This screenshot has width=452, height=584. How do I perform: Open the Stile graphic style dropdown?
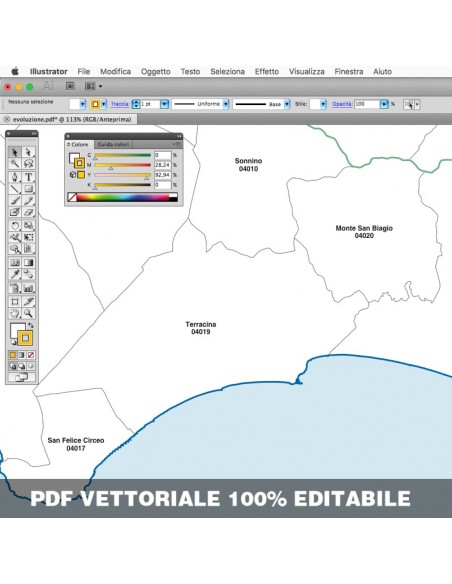323,104
